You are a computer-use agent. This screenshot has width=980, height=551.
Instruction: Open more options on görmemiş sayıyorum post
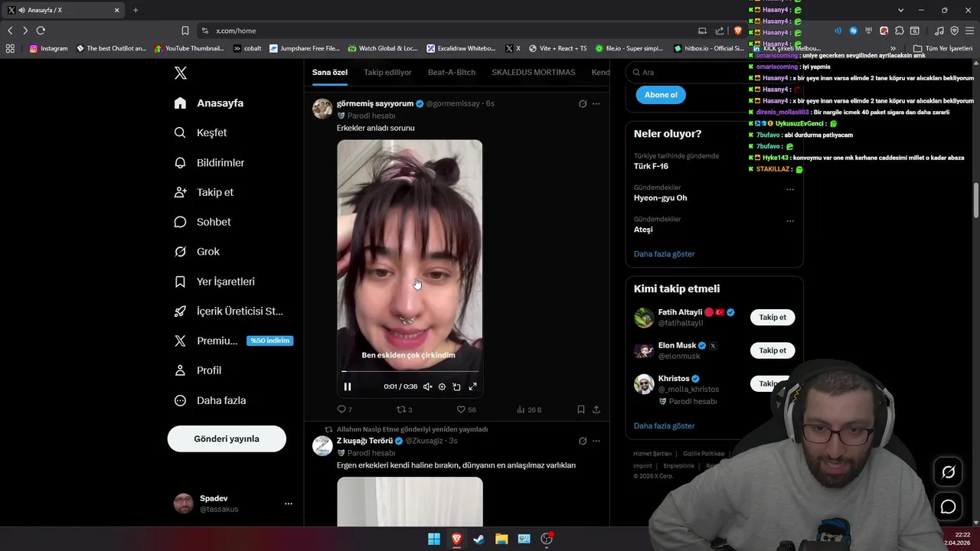pyautogui.click(x=596, y=103)
